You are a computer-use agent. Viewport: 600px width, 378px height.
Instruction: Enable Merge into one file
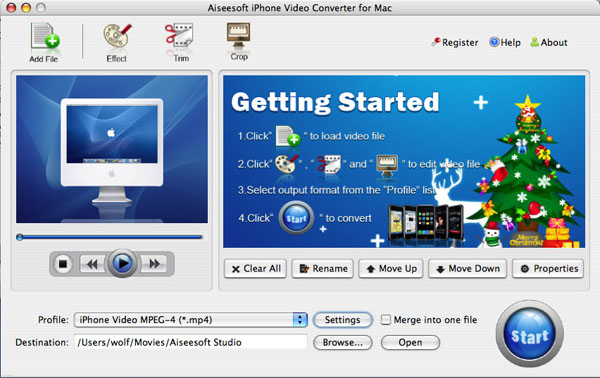tap(386, 319)
